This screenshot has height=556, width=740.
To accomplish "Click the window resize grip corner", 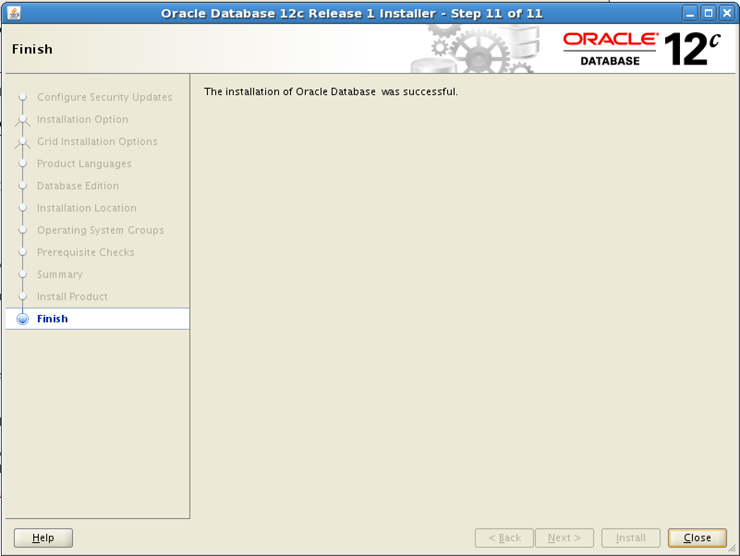I will coord(732,548).
